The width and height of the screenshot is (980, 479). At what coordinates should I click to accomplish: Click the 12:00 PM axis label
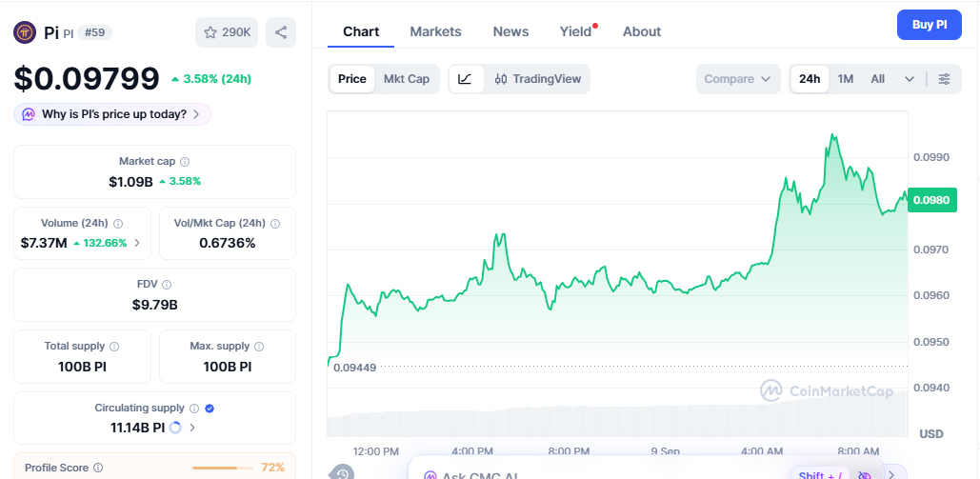point(375,451)
